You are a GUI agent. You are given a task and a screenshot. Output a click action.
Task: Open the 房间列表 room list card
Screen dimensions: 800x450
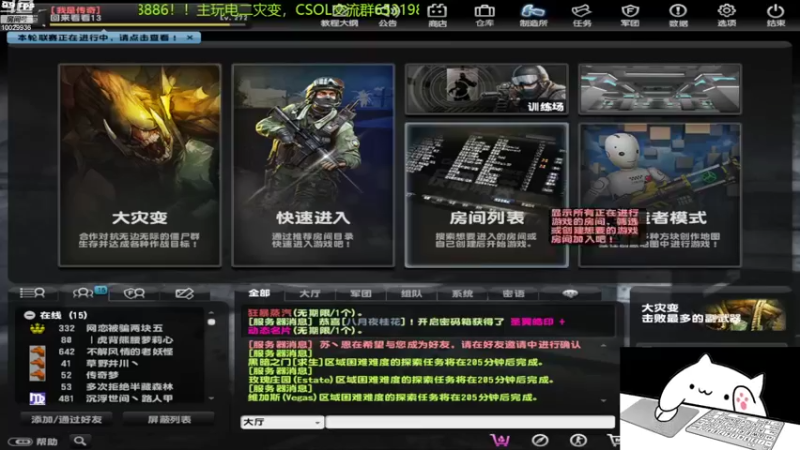click(486, 194)
